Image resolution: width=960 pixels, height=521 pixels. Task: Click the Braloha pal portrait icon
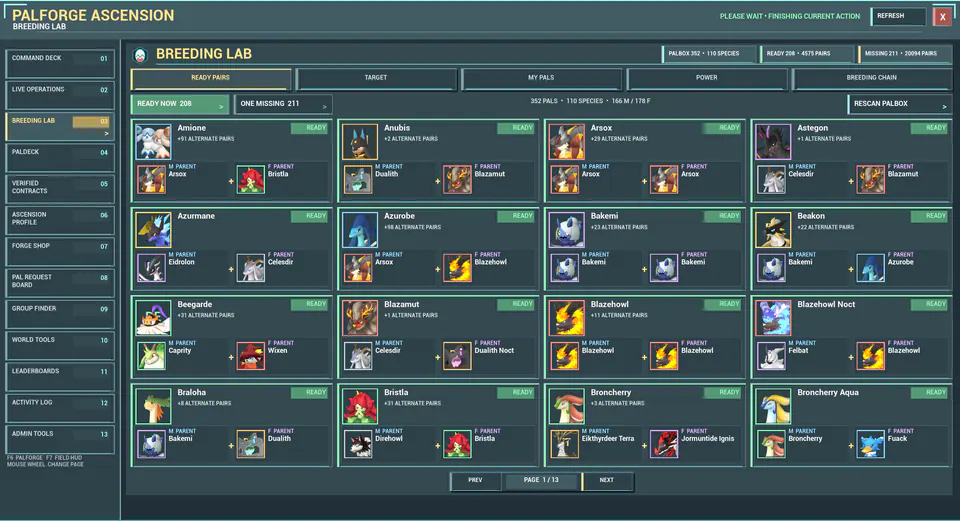(153, 406)
